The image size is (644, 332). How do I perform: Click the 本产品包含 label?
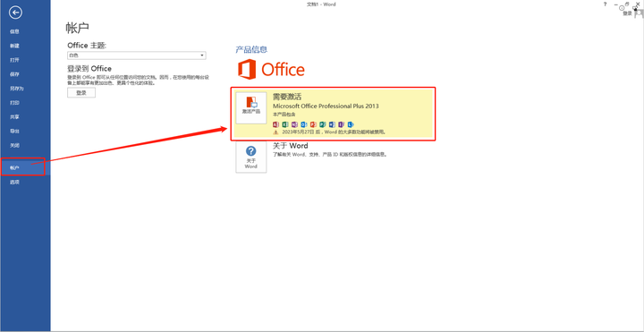tap(284, 115)
